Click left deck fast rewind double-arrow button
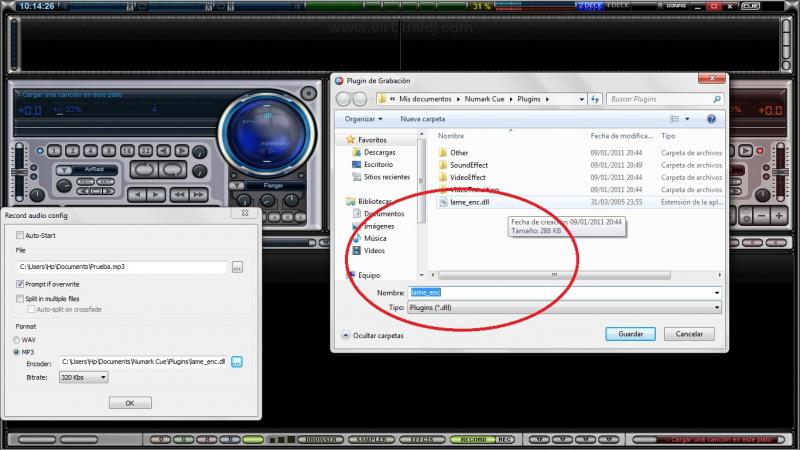Image resolution: width=800 pixels, height=450 pixels. 179,194
